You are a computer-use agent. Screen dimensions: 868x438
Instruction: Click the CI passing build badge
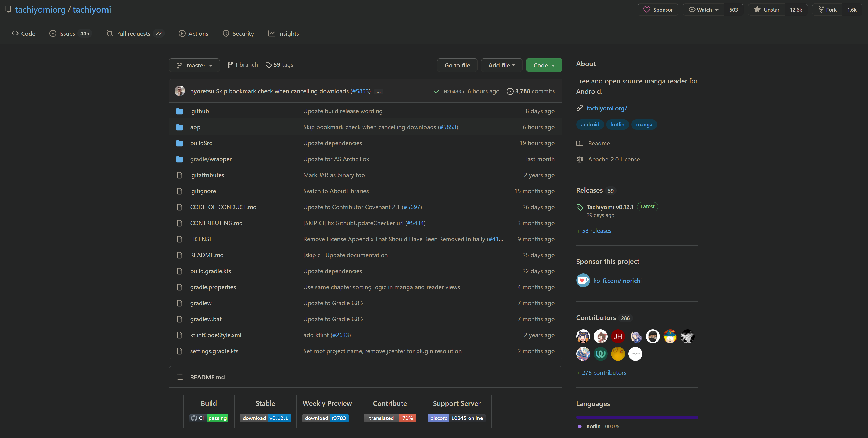click(209, 418)
